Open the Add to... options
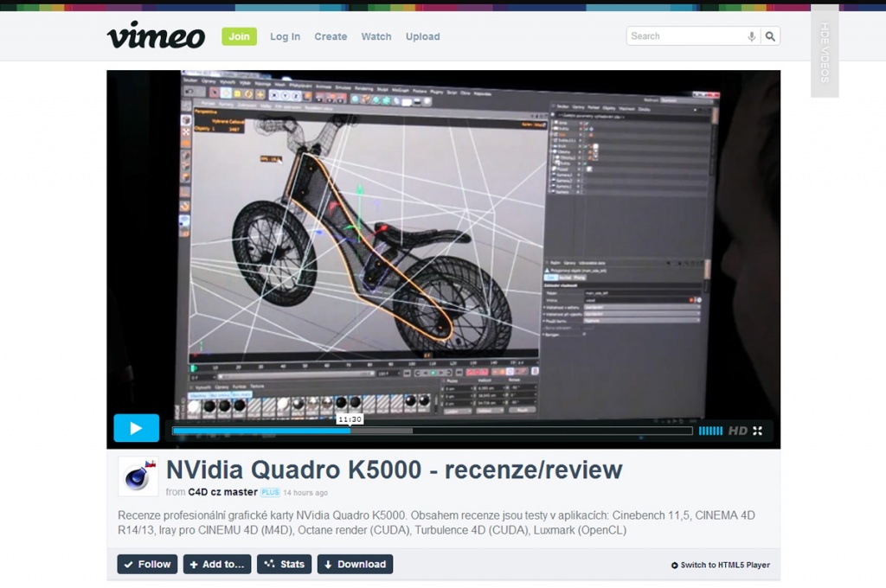Screen dimensions: 886x588 tap(217, 565)
